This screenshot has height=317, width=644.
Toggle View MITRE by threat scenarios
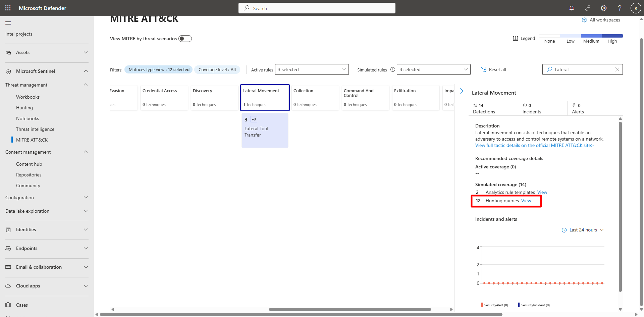tap(185, 39)
